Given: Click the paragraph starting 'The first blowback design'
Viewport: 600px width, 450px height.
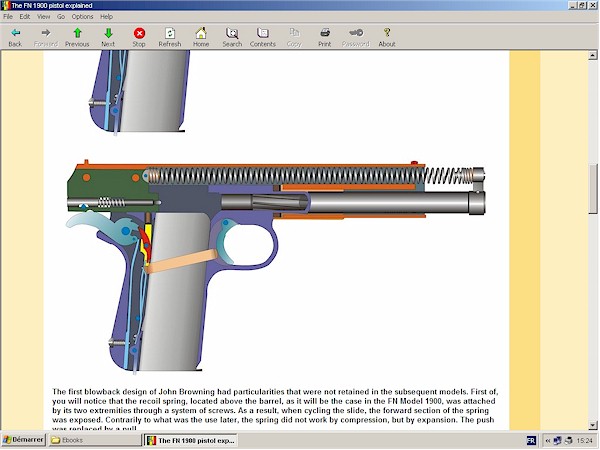Looking at the screenshot, I should coord(276,410).
